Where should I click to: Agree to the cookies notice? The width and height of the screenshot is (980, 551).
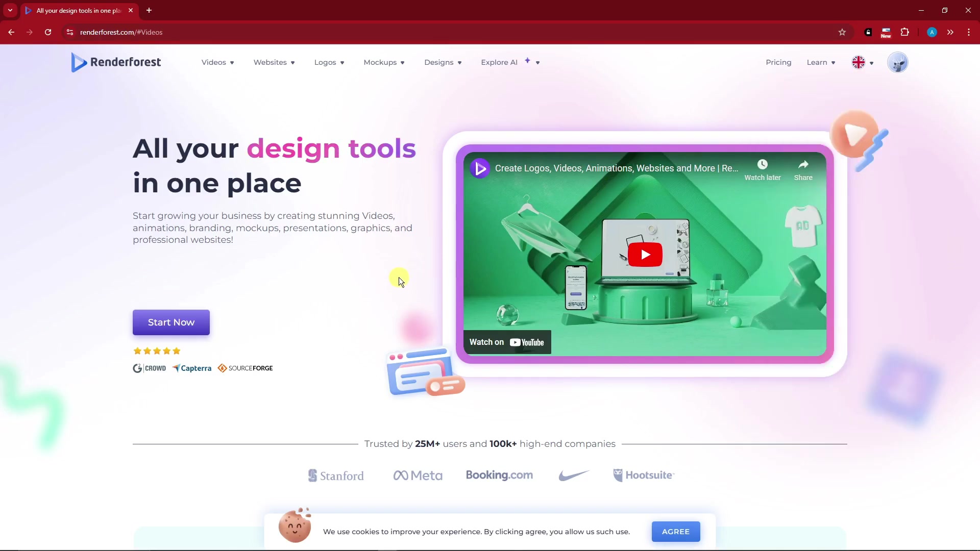coord(676,532)
